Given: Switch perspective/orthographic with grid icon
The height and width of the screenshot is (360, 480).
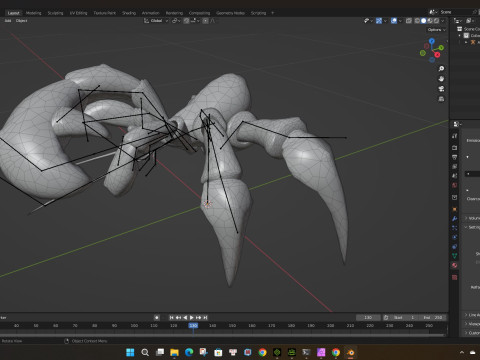Looking at the screenshot, I should tap(441, 99).
